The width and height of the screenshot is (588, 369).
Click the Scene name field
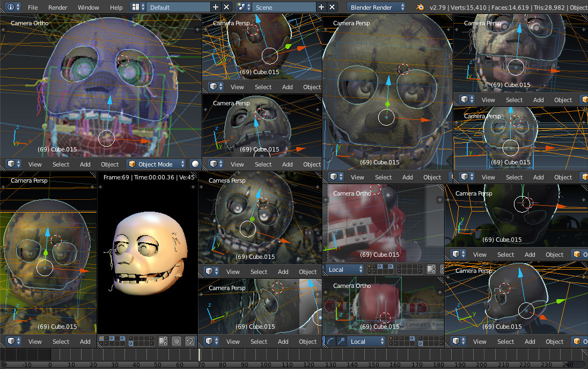(284, 7)
